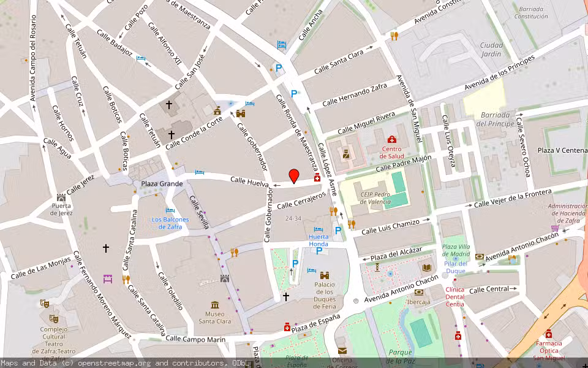Click the Clínica Dental Centia cross icon

pos(454,279)
